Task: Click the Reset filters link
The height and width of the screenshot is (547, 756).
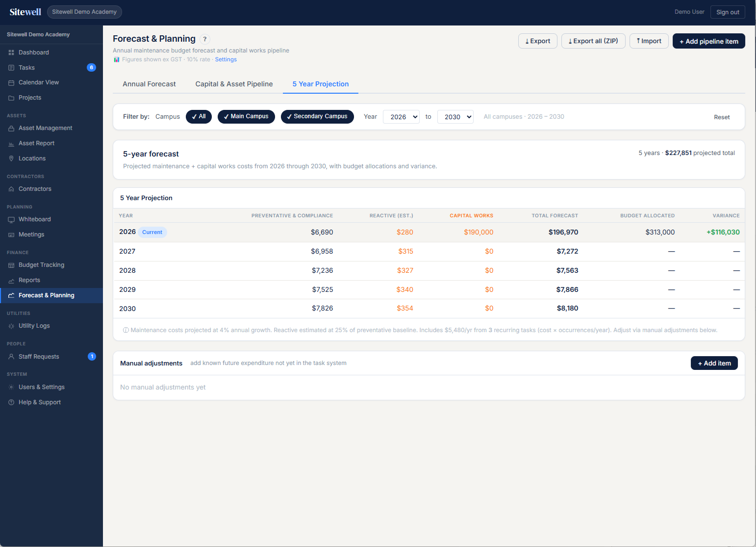Action: [x=722, y=117]
